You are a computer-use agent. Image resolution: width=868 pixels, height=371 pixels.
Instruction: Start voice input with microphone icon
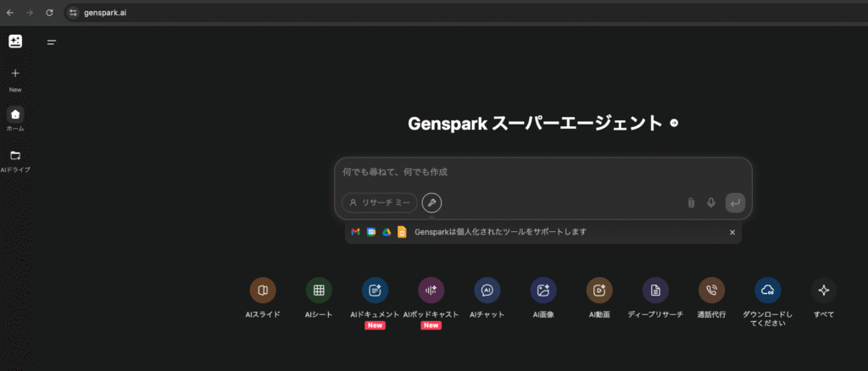tap(711, 203)
